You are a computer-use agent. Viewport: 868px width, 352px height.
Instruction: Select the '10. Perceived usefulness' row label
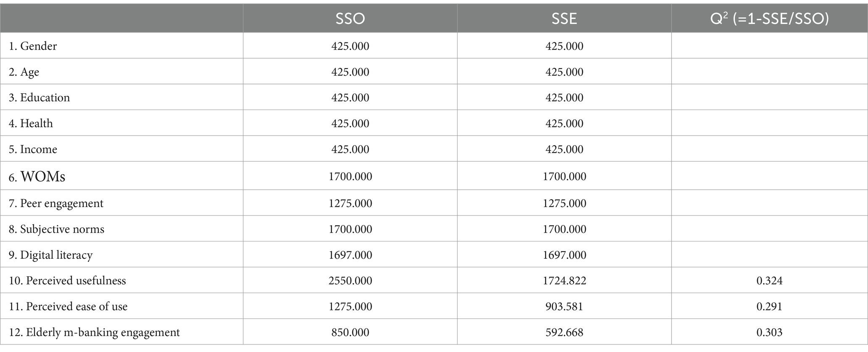click(x=67, y=281)
